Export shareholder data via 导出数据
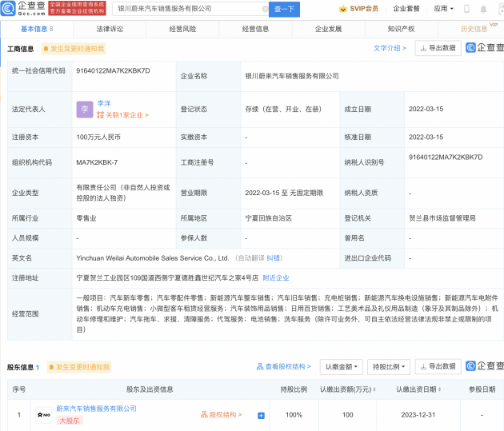 coord(438,366)
